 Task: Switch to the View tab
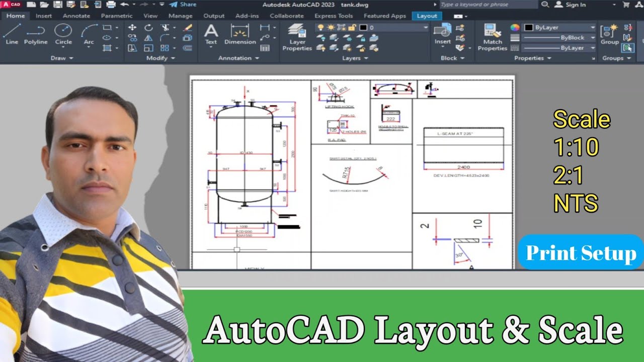pyautogui.click(x=150, y=16)
